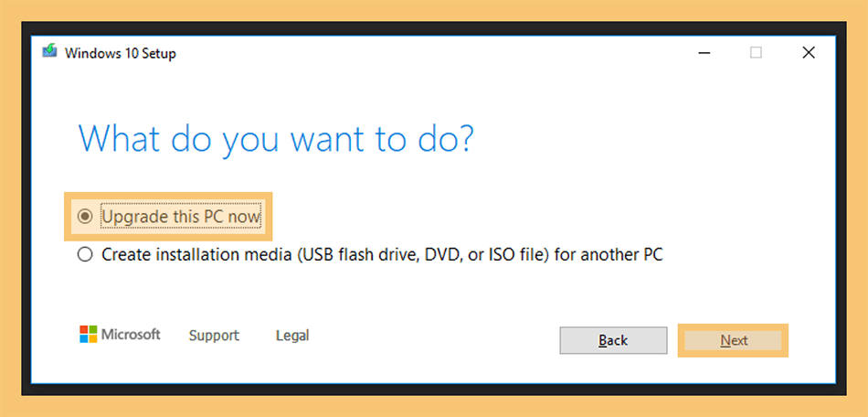The image size is (868, 417).
Task: Click the four-color Microsoft logo squares
Action: click(89, 335)
